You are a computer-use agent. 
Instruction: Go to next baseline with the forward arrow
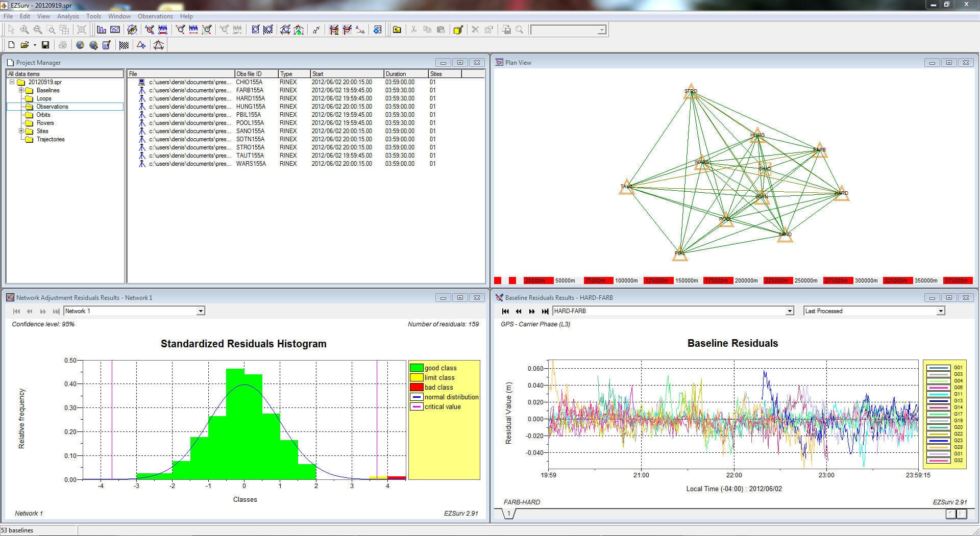pyautogui.click(x=532, y=311)
